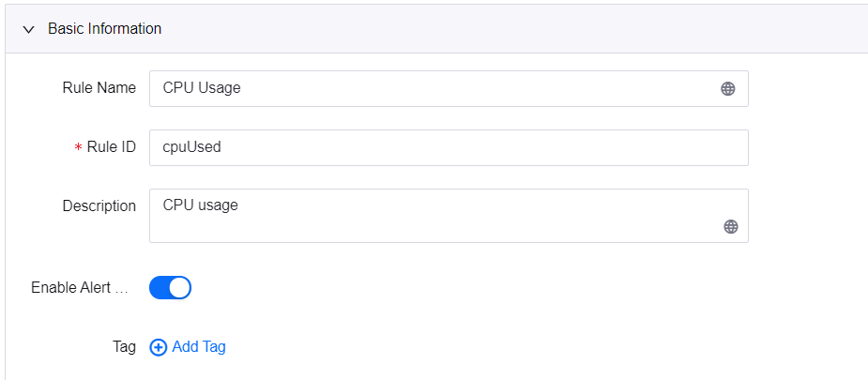
Task: Click the Tag field label
Action: pyautogui.click(x=124, y=347)
